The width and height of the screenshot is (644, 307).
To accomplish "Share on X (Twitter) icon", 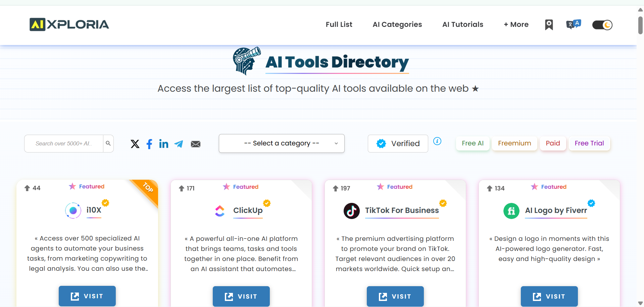I will pyautogui.click(x=135, y=144).
